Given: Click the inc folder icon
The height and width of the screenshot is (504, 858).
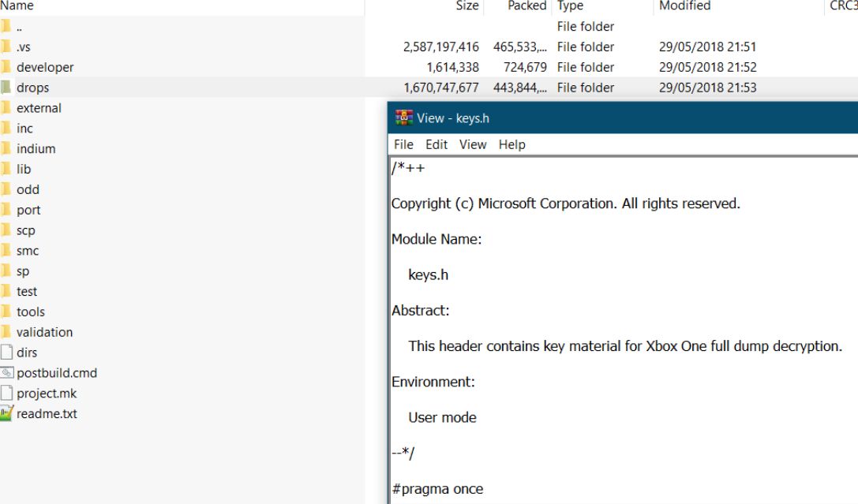Looking at the screenshot, I should click(6, 128).
